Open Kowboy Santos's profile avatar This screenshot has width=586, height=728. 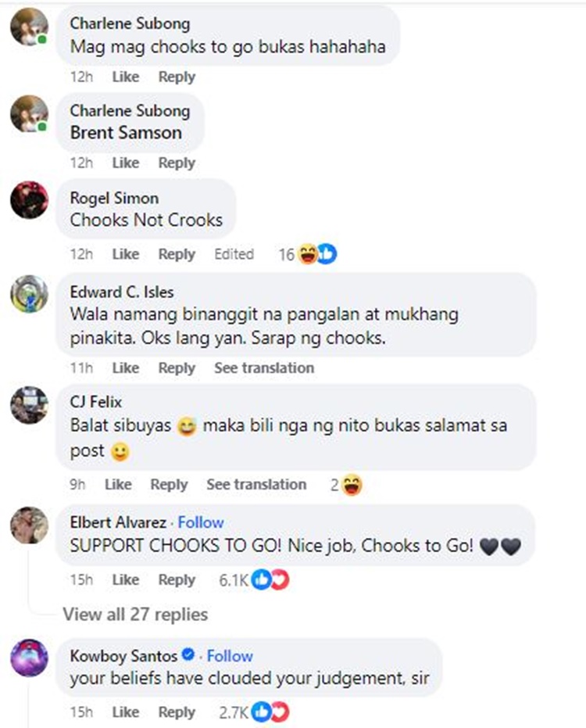[29, 658]
